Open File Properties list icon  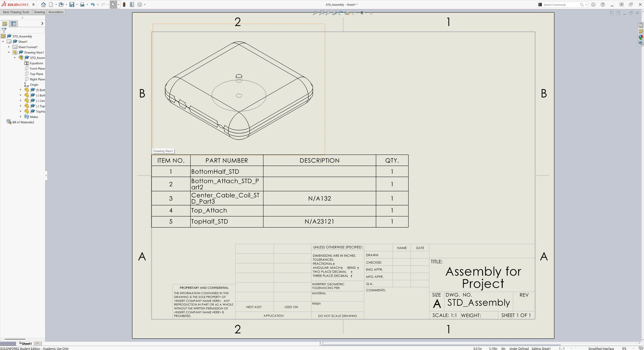pyautogui.click(x=132, y=5)
